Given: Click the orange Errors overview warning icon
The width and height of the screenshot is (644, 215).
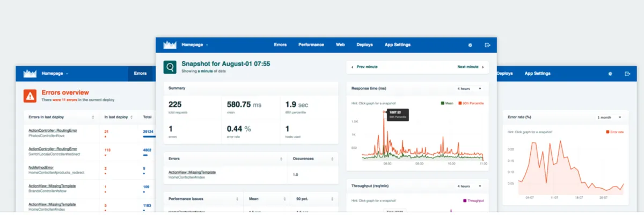Looking at the screenshot, I should (30, 96).
